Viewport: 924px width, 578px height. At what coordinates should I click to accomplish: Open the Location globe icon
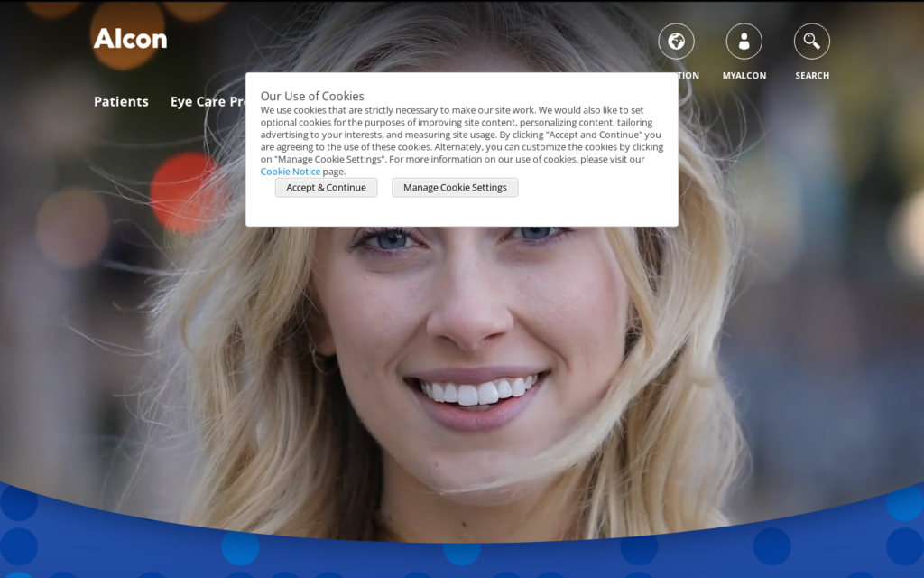tap(676, 42)
